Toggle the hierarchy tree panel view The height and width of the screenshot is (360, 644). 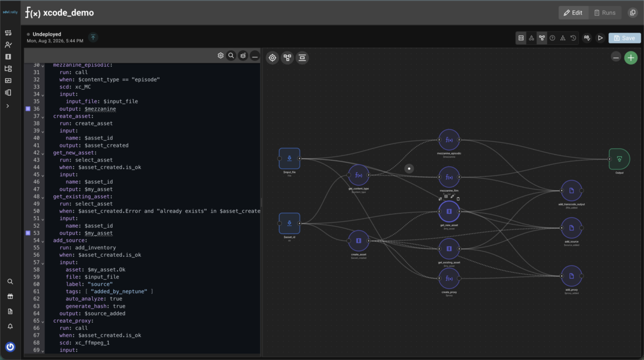point(562,38)
